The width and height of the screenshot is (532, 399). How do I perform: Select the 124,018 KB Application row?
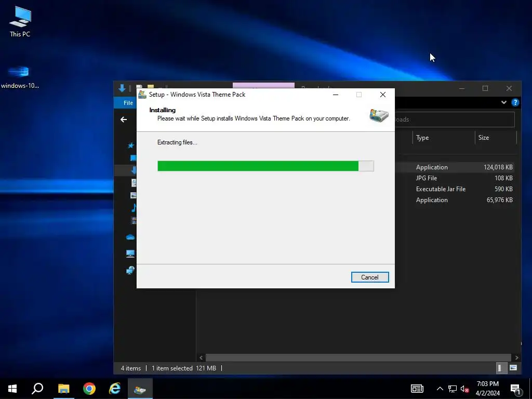point(455,167)
